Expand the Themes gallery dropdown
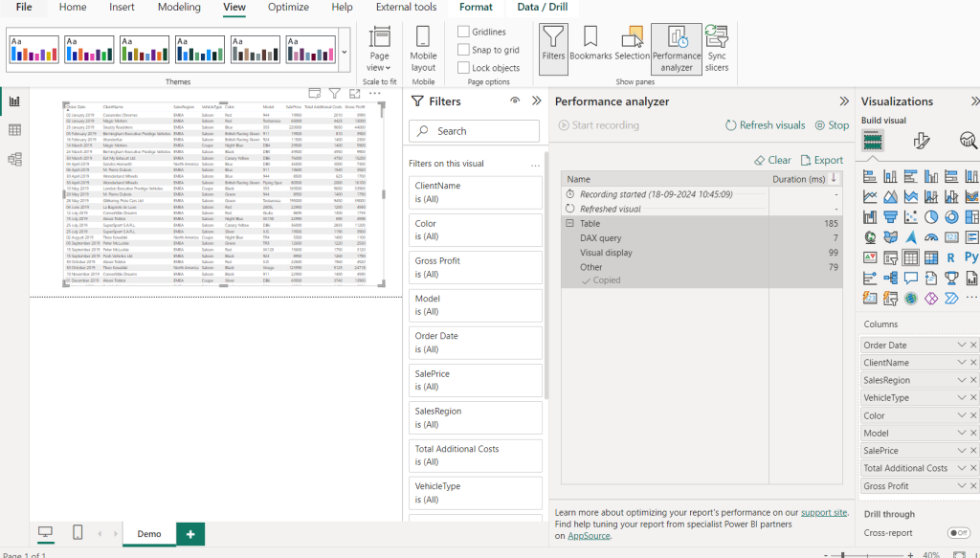 coord(344,52)
